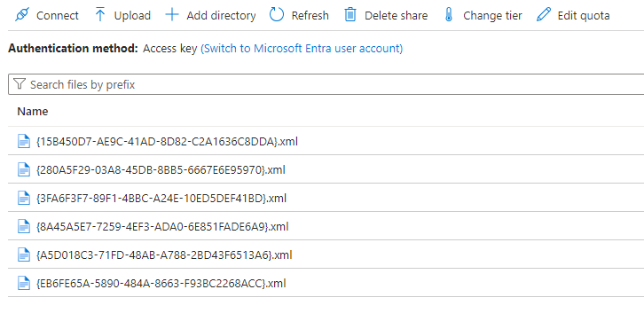The width and height of the screenshot is (644, 321).
Task: Click file icon beside {15B450D7-AE9C-41AD-8D82-C2A1636C8DDA}.xml
Action: (x=24, y=141)
